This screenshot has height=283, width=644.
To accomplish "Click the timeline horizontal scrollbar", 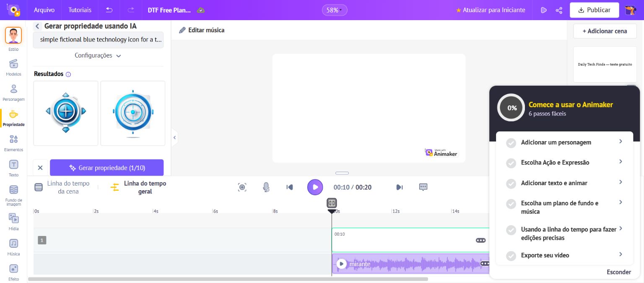I will (228, 279).
